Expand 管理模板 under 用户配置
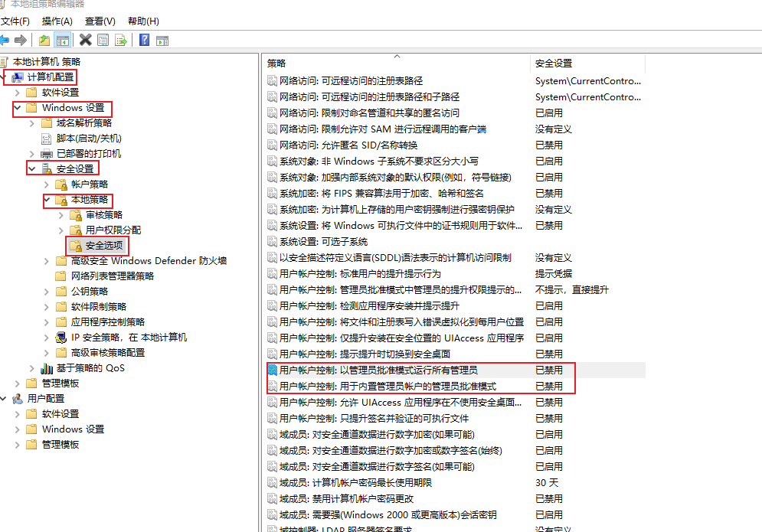The image size is (762, 532). (18, 445)
